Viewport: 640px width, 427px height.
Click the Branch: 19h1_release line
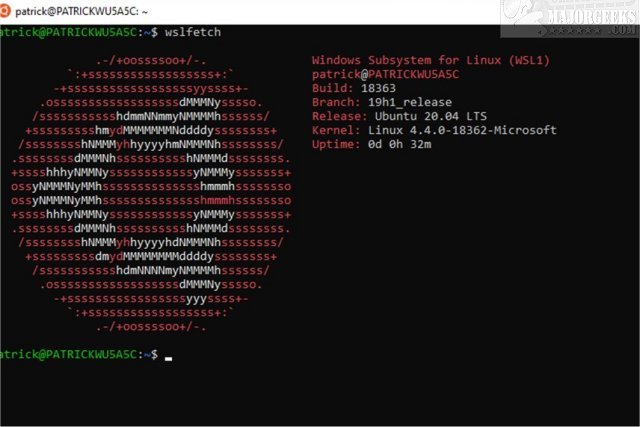(382, 102)
